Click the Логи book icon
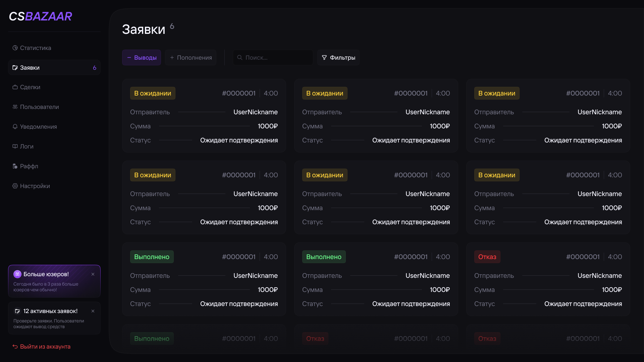 click(x=15, y=146)
